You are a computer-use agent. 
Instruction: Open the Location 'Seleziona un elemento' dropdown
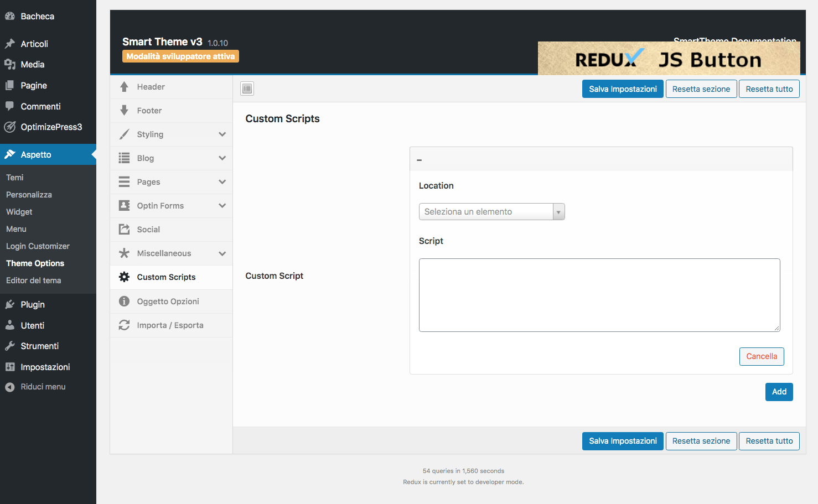tap(491, 212)
